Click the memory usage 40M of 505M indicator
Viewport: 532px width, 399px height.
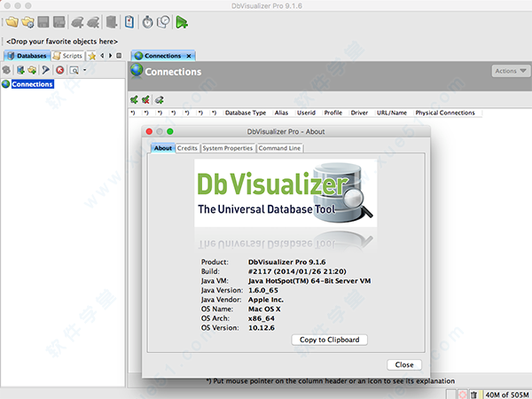(x=507, y=395)
